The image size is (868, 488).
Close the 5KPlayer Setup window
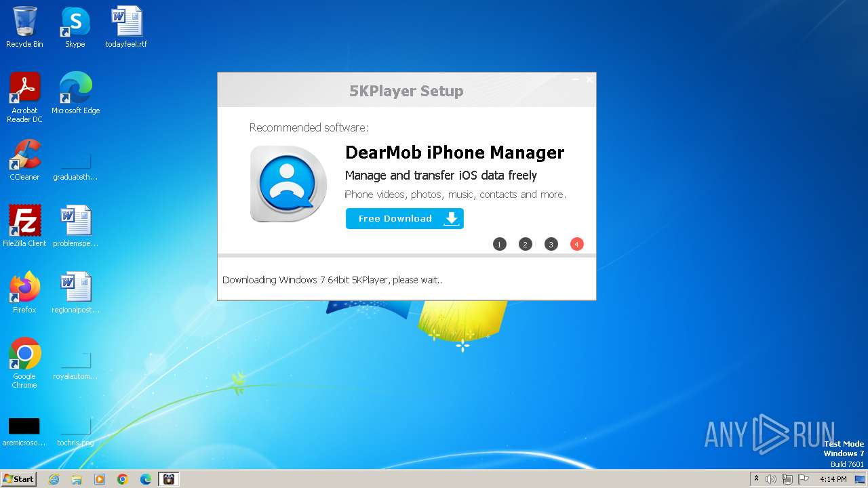coord(589,80)
